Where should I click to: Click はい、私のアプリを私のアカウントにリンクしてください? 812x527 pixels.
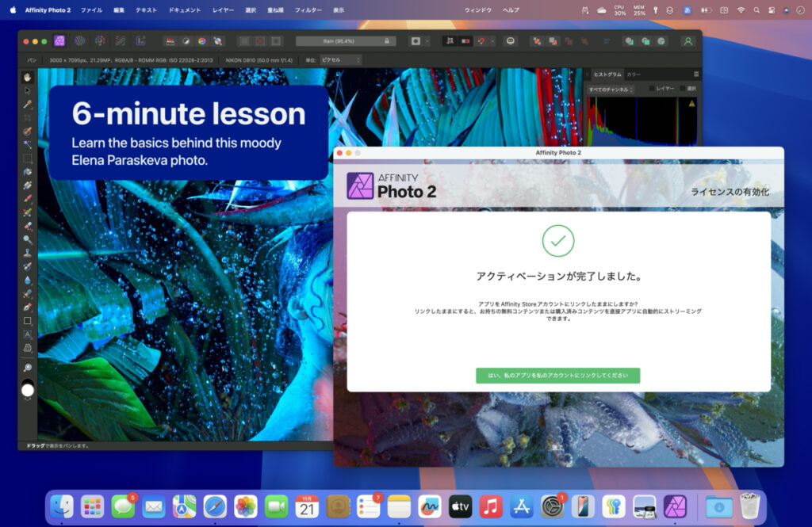point(557,376)
